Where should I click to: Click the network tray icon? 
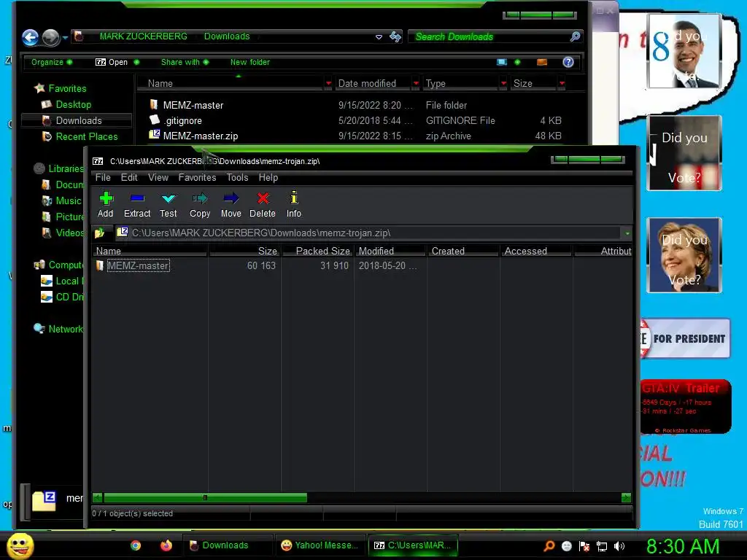[602, 546]
